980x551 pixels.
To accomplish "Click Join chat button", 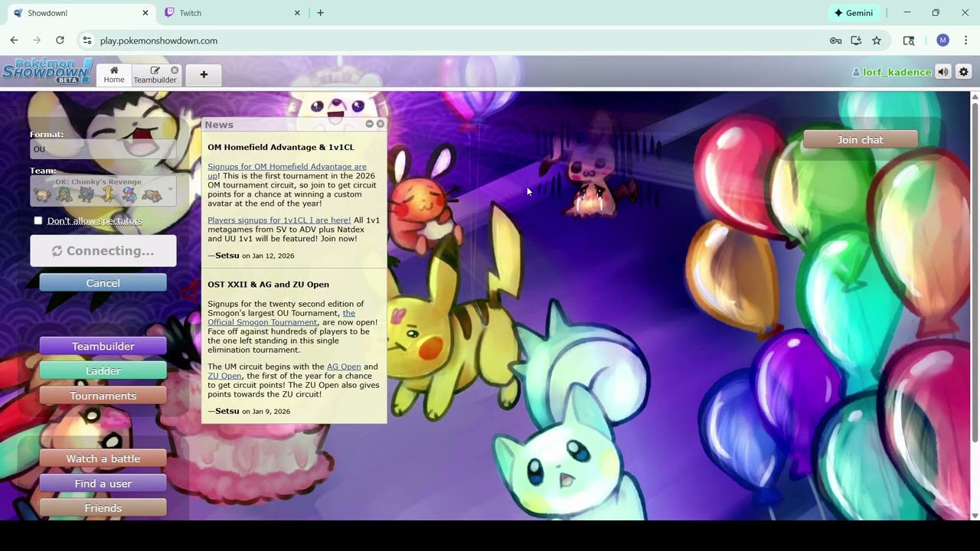I will pos(860,140).
